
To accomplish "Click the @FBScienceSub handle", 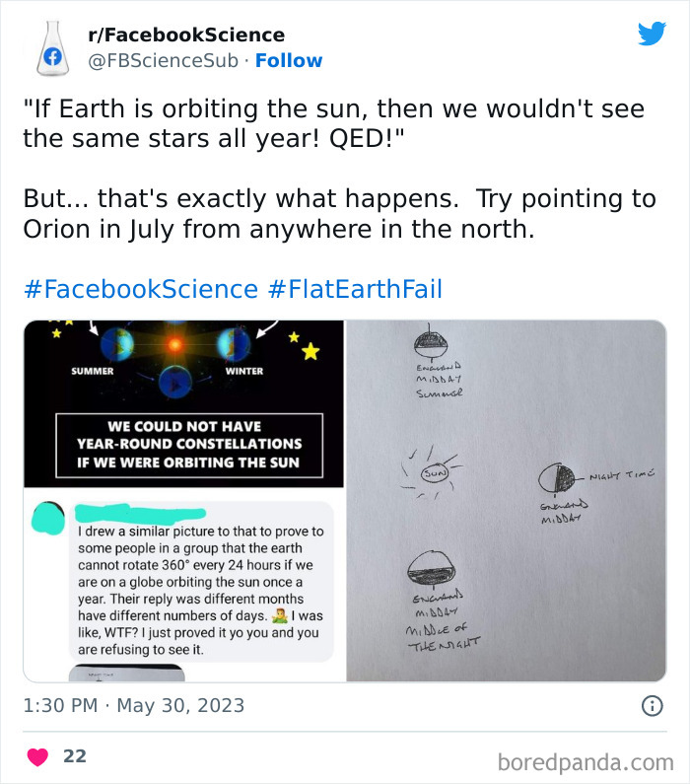I will click(164, 60).
